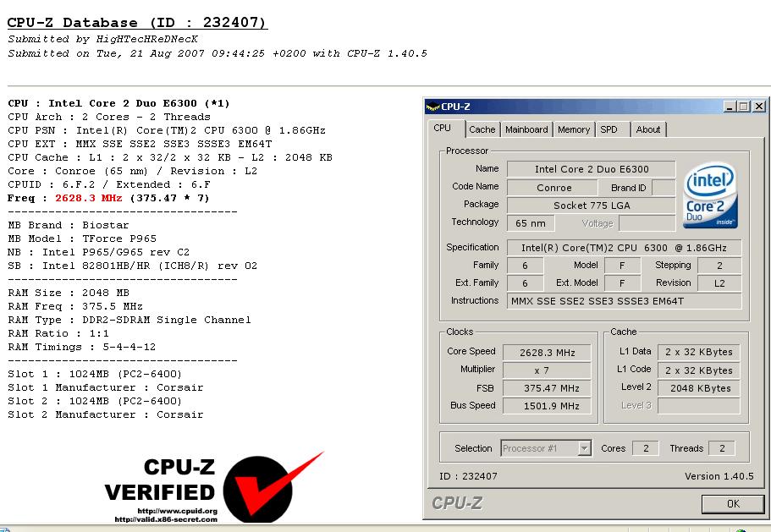Viewport: 771px width, 532px height.
Task: Click the CPU-Z Database ID 232407 heading
Action: pos(137,23)
